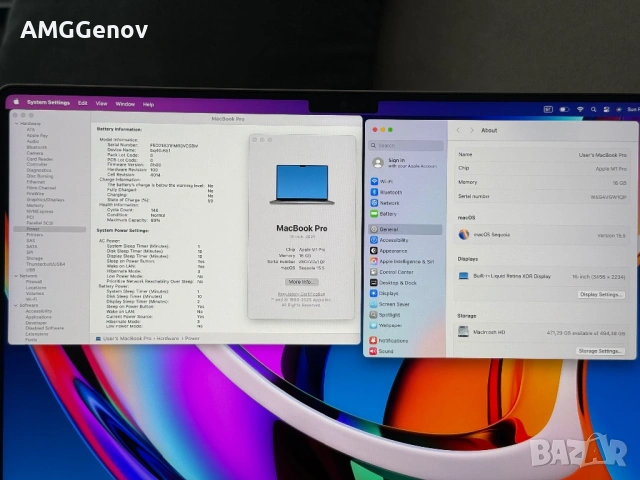Go forward using the About pane chevron

click(472, 130)
